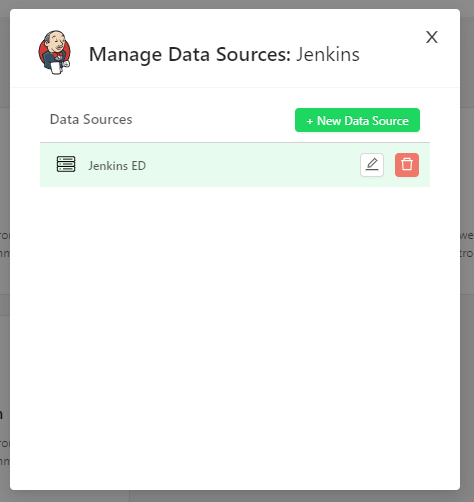Click the green New Data Source button

tap(357, 120)
